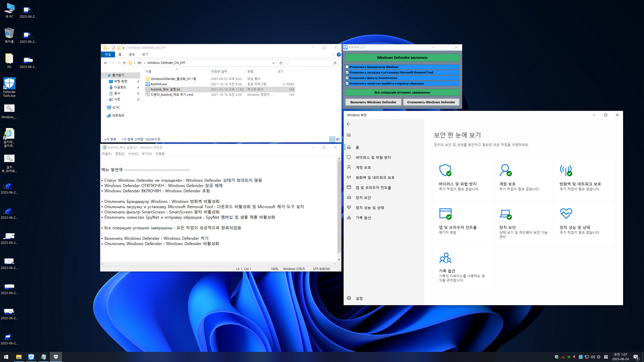Viewport: 644px width, 362px height.
Task: Click the Notepad horizontal scrollbar
Action: point(219,264)
